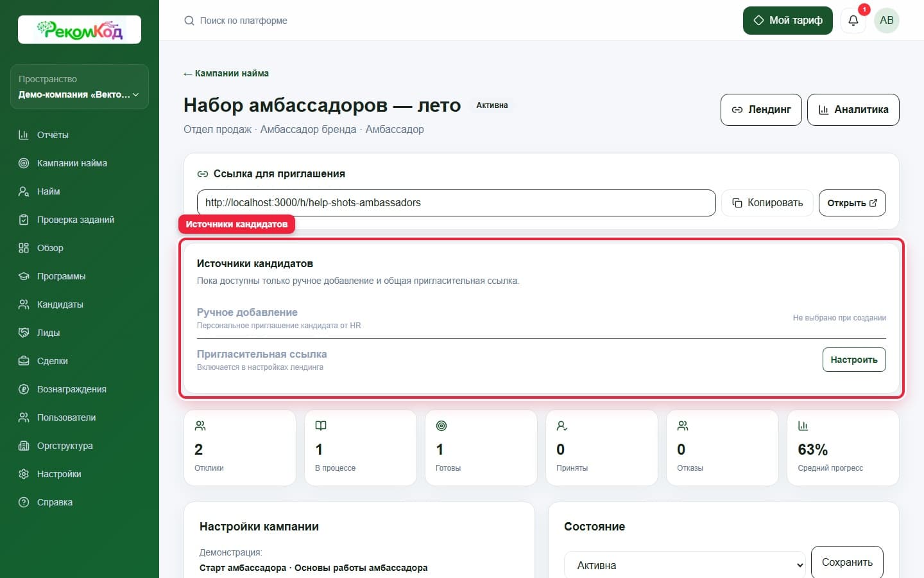The height and width of the screenshot is (578, 924).
Task: Click Настроить for Пригласительная ссылка
Action: tap(854, 360)
